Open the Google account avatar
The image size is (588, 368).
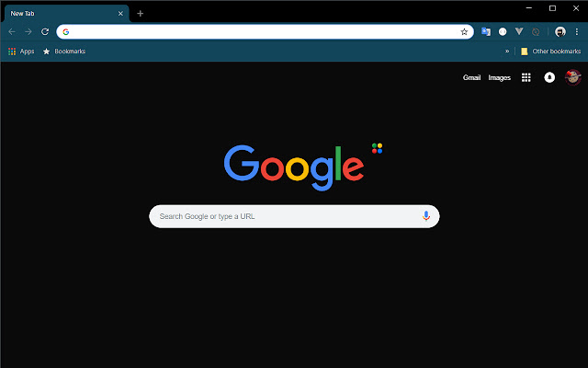(573, 77)
